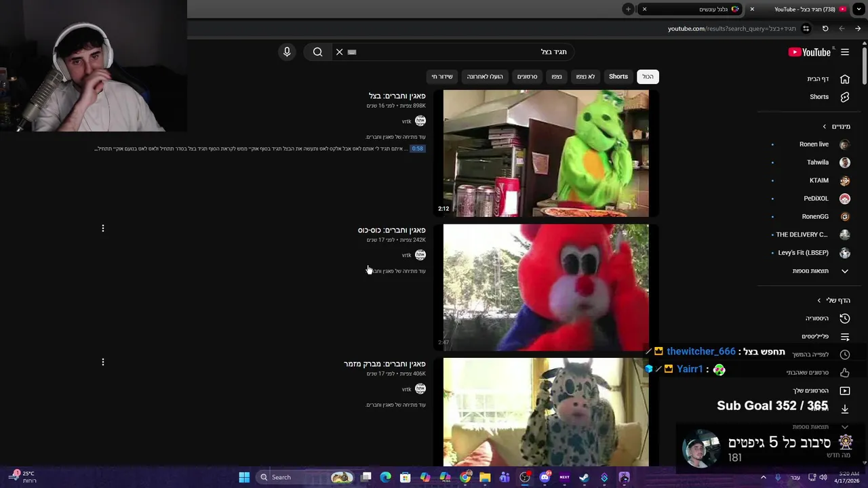This screenshot has height=488, width=868.
Task: Open Microsoft Store from taskbar
Action: coord(406,477)
